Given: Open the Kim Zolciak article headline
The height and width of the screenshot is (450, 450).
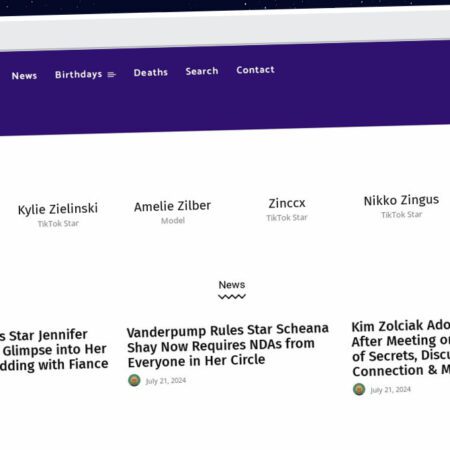Looking at the screenshot, I should point(401,348).
